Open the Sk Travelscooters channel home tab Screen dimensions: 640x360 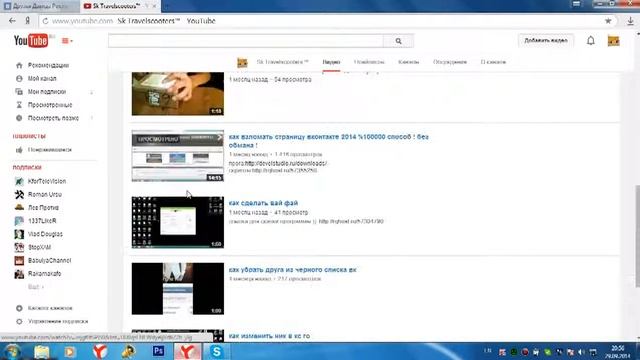coord(282,62)
